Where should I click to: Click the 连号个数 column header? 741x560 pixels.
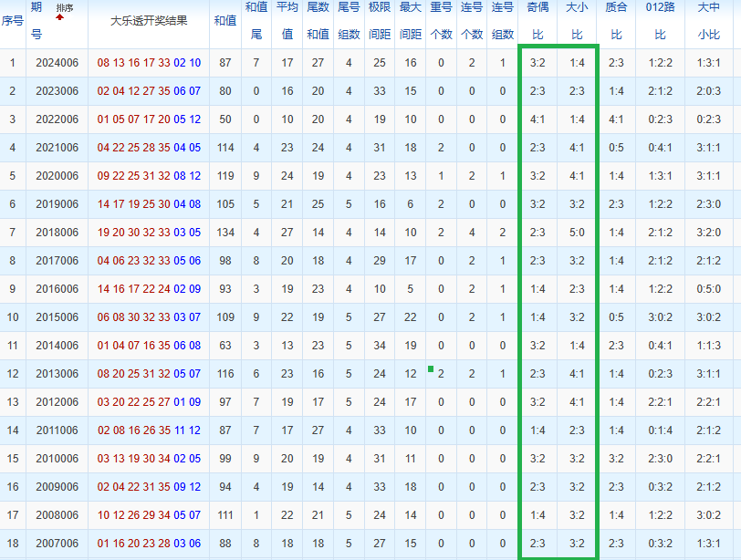[472, 21]
